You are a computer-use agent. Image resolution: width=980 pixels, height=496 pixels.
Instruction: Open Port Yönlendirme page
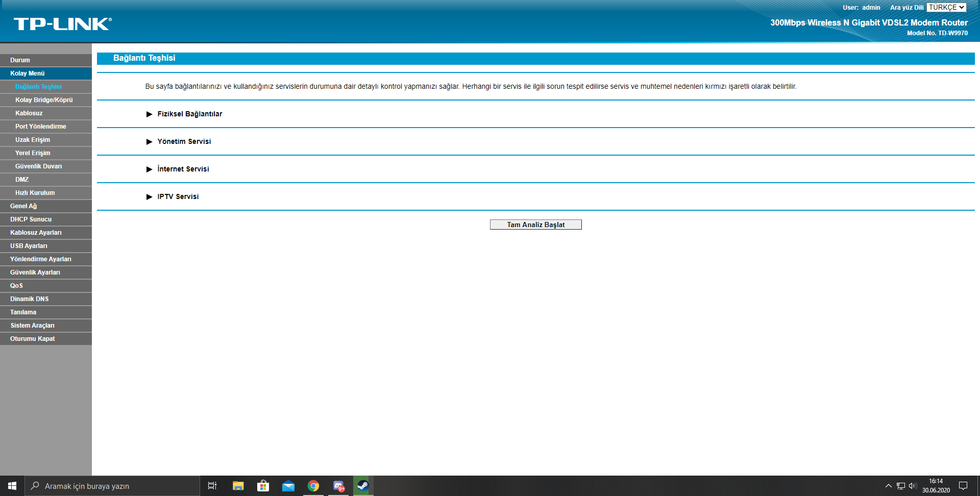tap(46, 127)
